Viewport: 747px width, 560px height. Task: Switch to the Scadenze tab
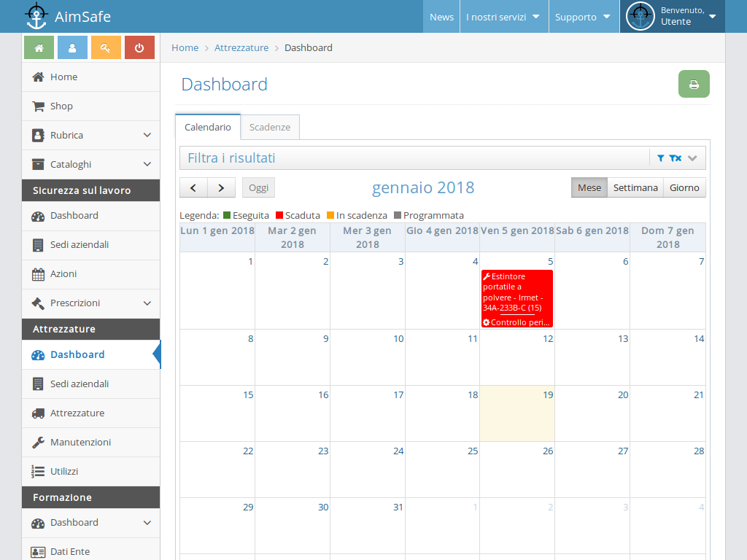point(270,127)
